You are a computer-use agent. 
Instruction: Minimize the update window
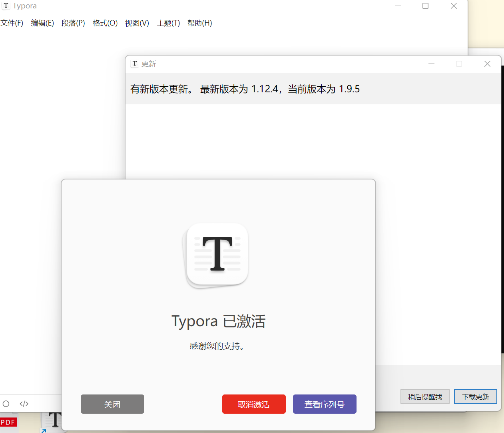(431, 64)
